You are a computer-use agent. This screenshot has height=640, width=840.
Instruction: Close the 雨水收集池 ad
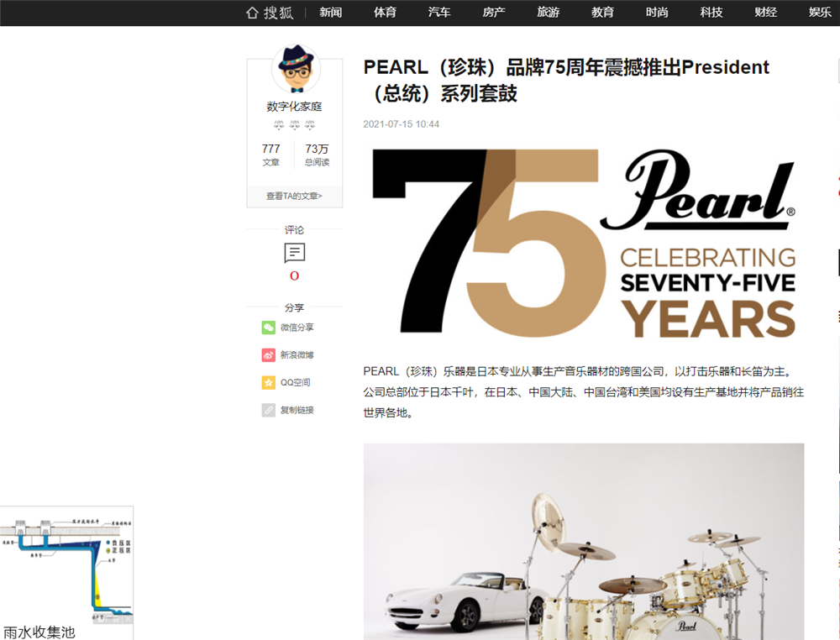128,619
